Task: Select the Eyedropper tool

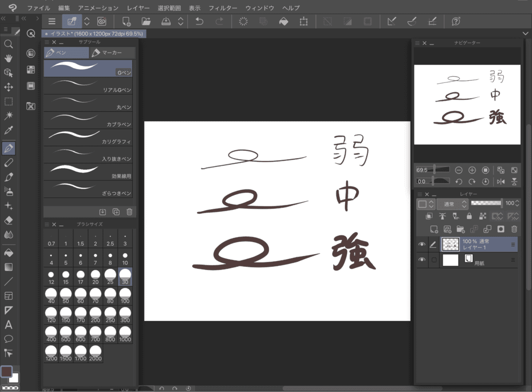Action: (x=9, y=130)
